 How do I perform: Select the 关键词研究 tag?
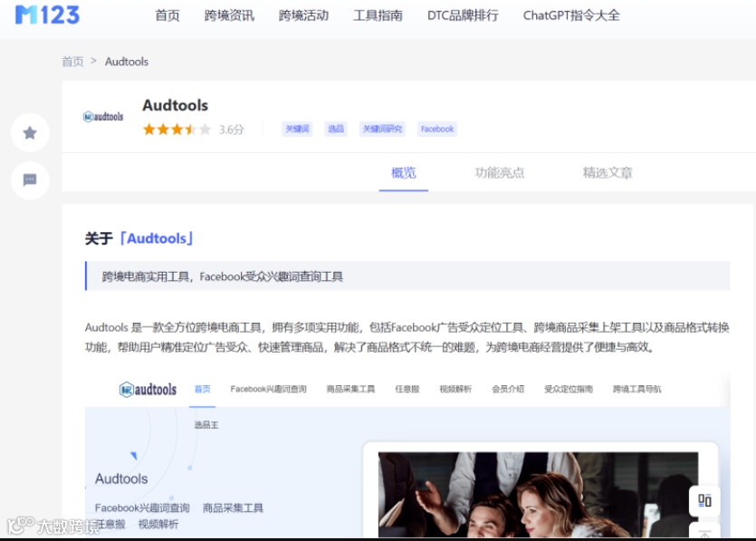coord(382,129)
